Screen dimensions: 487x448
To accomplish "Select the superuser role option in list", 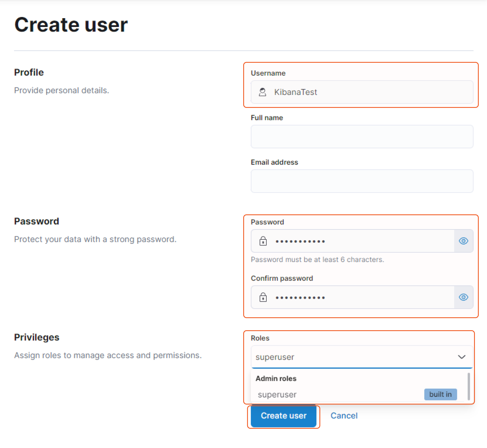I will (277, 394).
